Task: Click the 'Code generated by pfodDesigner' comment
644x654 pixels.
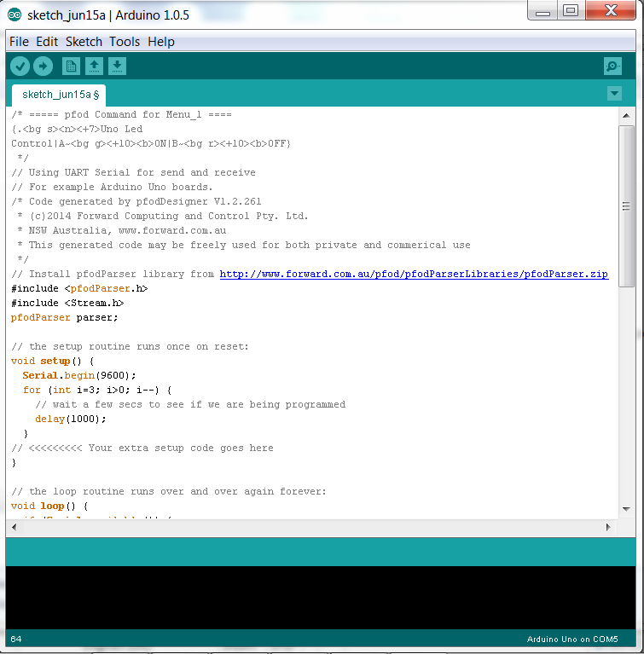Action: [136, 202]
